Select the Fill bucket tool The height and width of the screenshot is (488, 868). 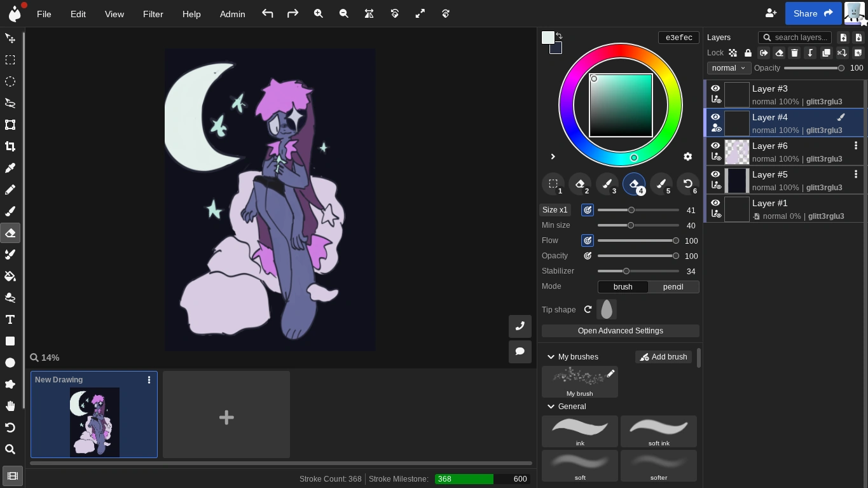pyautogui.click(x=10, y=275)
